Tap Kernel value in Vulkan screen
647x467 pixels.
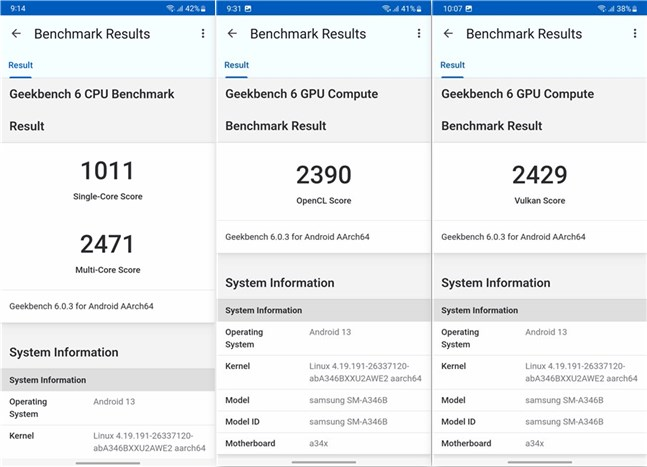pos(581,372)
